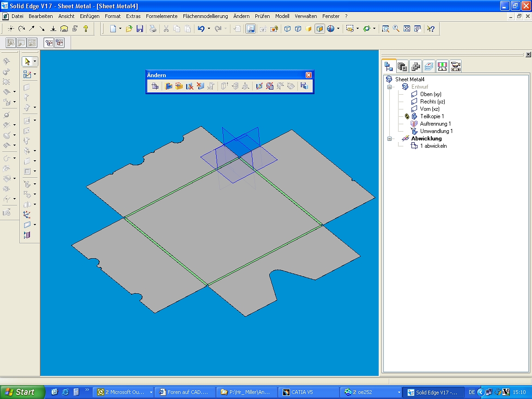Click the delete faces red X icon in Ändern
This screenshot has width=532, height=399.
tap(200, 86)
